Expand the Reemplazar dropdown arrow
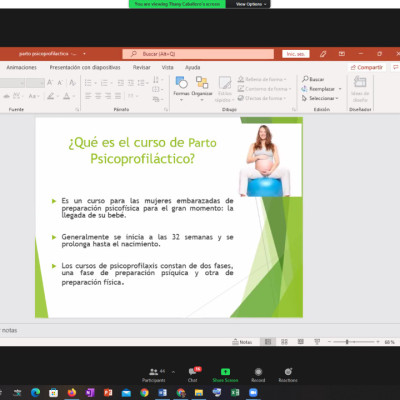This screenshot has width=400, height=400. coord(340,89)
